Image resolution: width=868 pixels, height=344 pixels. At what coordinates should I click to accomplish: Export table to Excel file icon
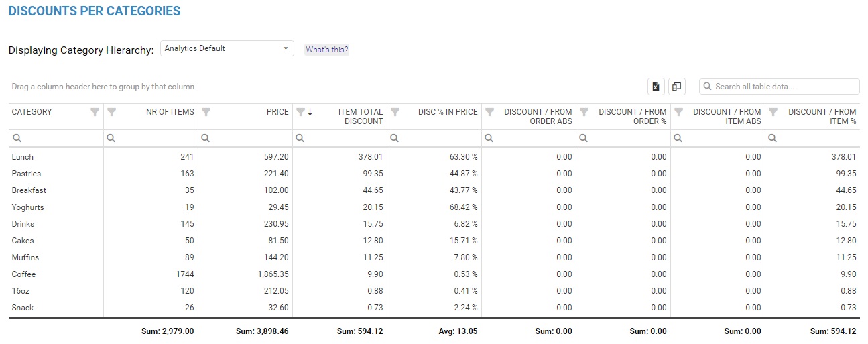pos(656,87)
